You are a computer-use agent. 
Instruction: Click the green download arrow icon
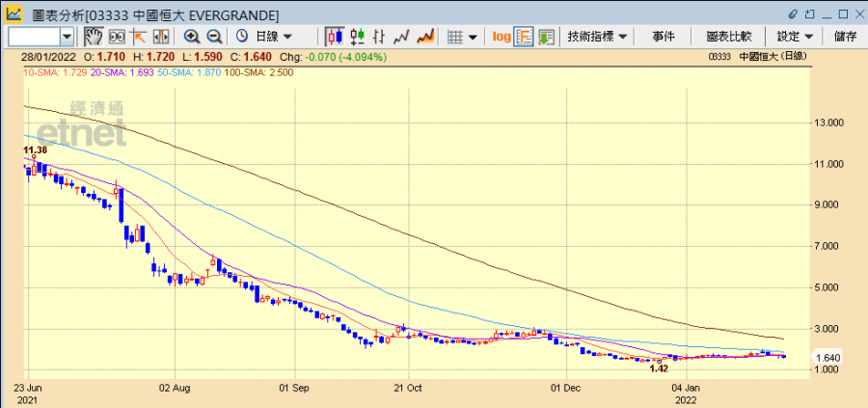point(546,36)
